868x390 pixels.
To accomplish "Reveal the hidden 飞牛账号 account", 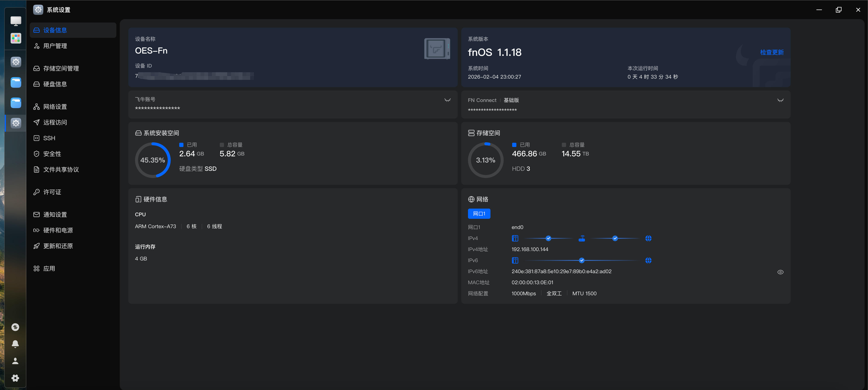I will pyautogui.click(x=447, y=100).
